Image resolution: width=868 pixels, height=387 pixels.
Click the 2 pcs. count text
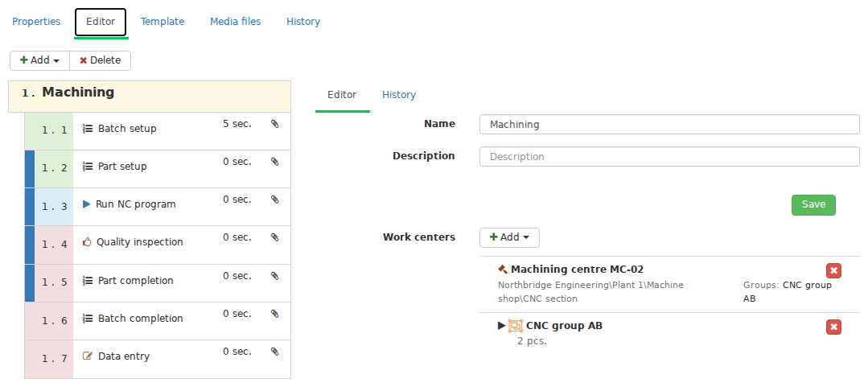point(532,341)
